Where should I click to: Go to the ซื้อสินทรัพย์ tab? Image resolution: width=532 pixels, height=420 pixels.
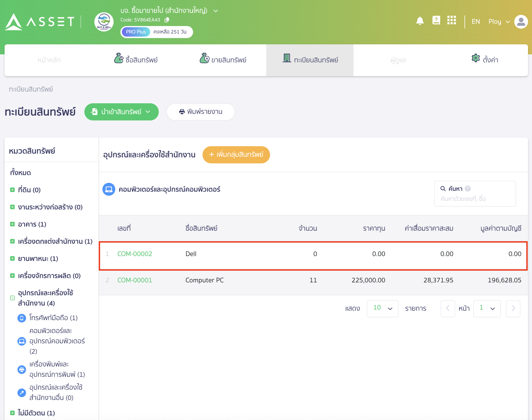pos(136,60)
